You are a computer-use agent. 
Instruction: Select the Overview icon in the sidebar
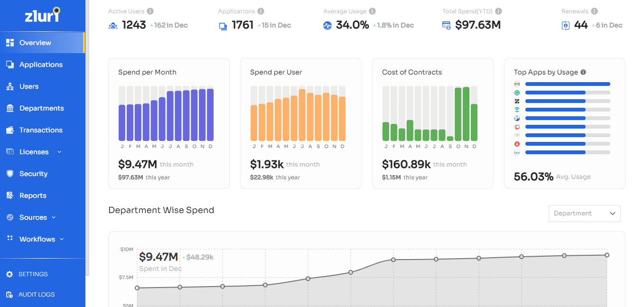click(x=9, y=42)
